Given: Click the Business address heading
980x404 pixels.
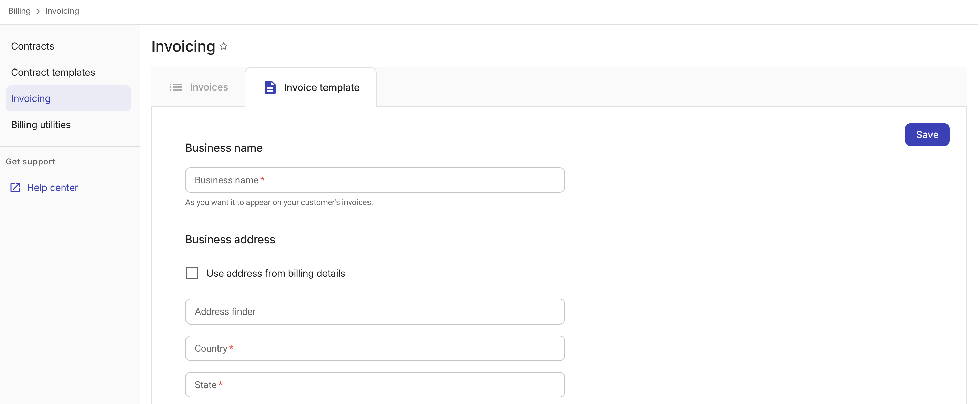Looking at the screenshot, I should click(230, 239).
